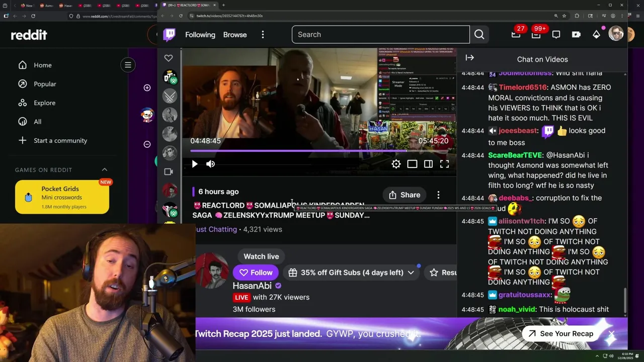Open the extensions icon in browser toolbar
This screenshot has width=644, height=362.
tap(577, 16)
